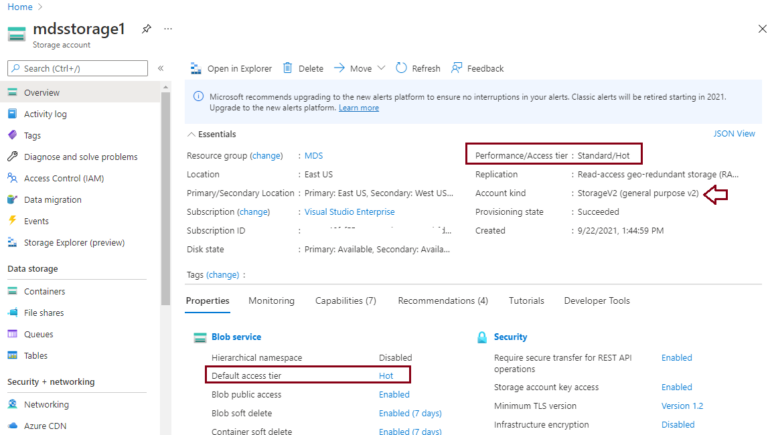The width and height of the screenshot is (768, 435).
Task: Click the Containers icon
Action: 12,291
